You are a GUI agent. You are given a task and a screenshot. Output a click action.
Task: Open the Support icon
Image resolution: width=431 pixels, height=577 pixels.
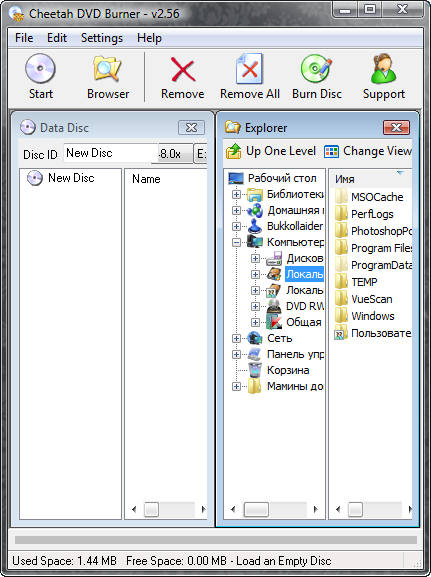click(384, 68)
